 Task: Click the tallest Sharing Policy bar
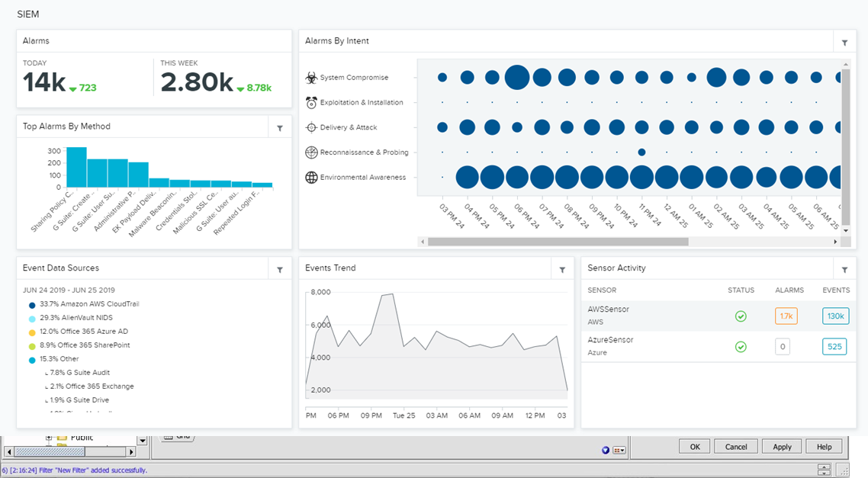coord(76,167)
